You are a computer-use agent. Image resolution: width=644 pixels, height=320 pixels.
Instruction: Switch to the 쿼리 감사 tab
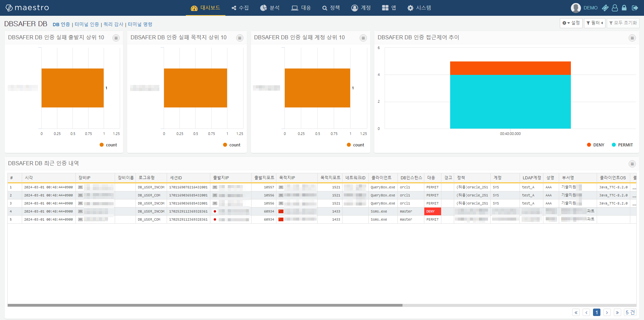click(113, 24)
